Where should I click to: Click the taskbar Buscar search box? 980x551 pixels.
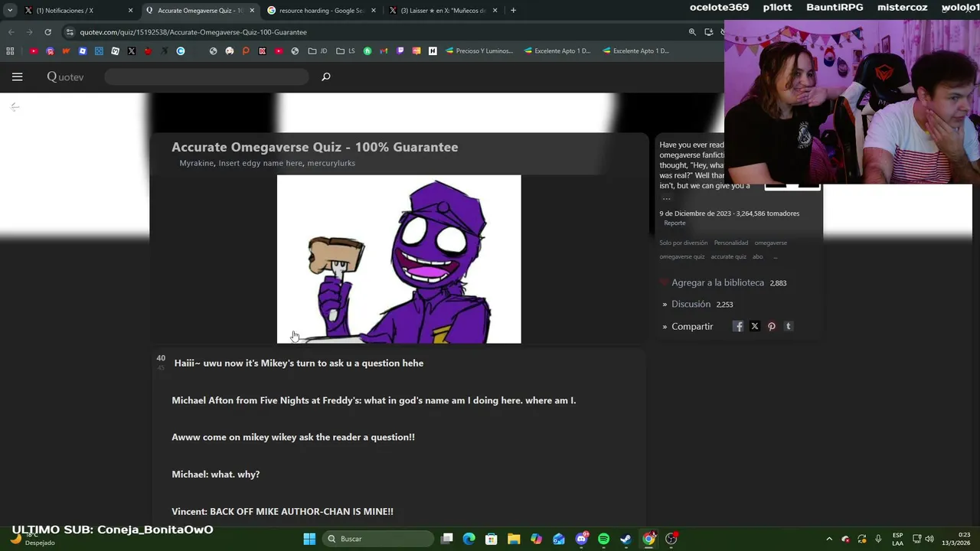(x=377, y=539)
